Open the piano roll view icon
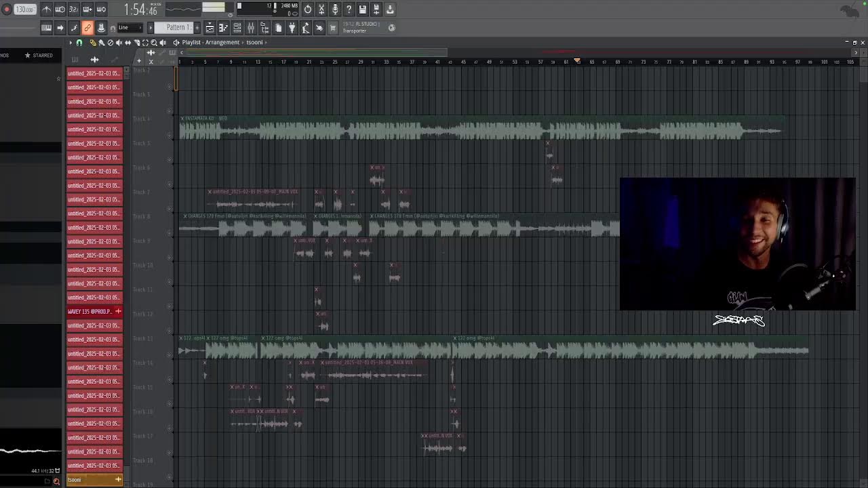 pos(223,28)
